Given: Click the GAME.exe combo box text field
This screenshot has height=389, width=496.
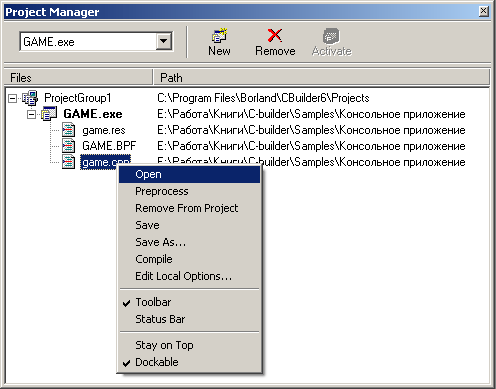Looking at the screenshot, I should pyautogui.click(x=88, y=42).
